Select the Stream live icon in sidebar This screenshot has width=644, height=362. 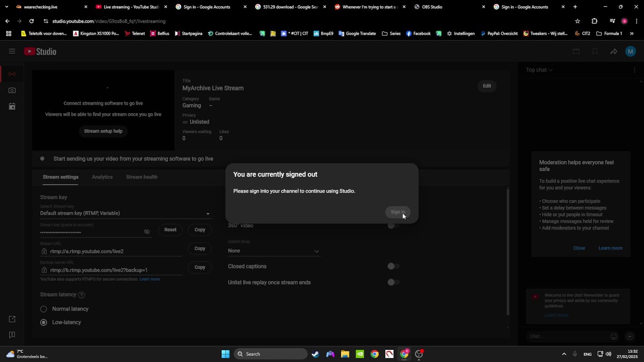[x=12, y=74]
